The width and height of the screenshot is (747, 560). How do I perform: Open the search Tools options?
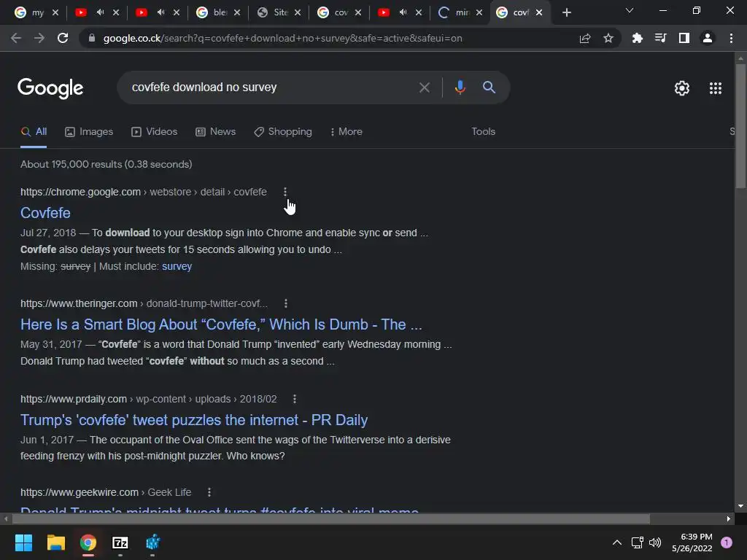tap(483, 131)
